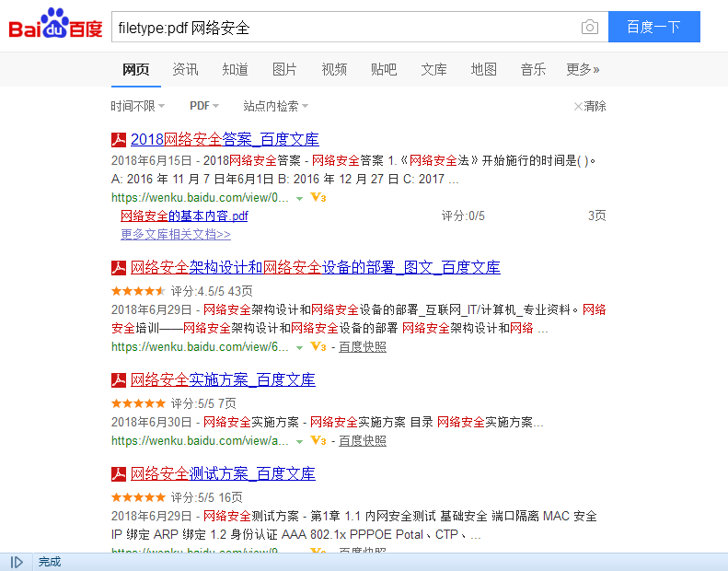Image resolution: width=728 pixels, height=571 pixels.
Task: Open 2018网络安全答案_百度文库 result
Action: (225, 139)
